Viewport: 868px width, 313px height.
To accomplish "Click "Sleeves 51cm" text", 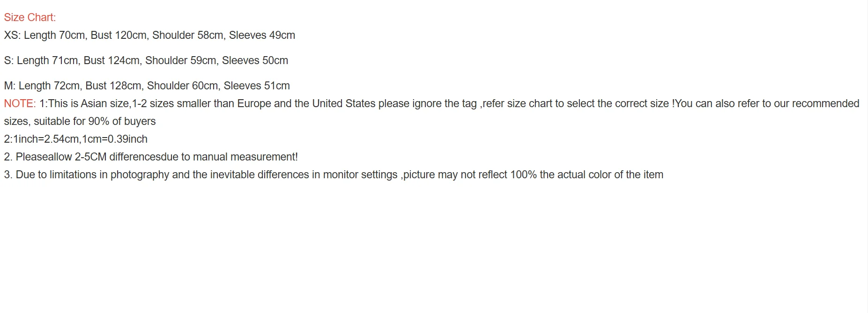I will 257,86.
